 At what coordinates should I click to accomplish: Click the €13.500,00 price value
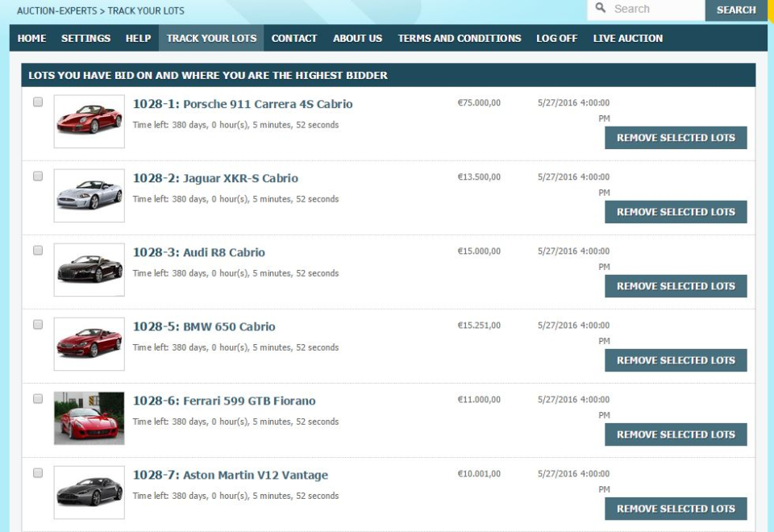[x=479, y=177]
